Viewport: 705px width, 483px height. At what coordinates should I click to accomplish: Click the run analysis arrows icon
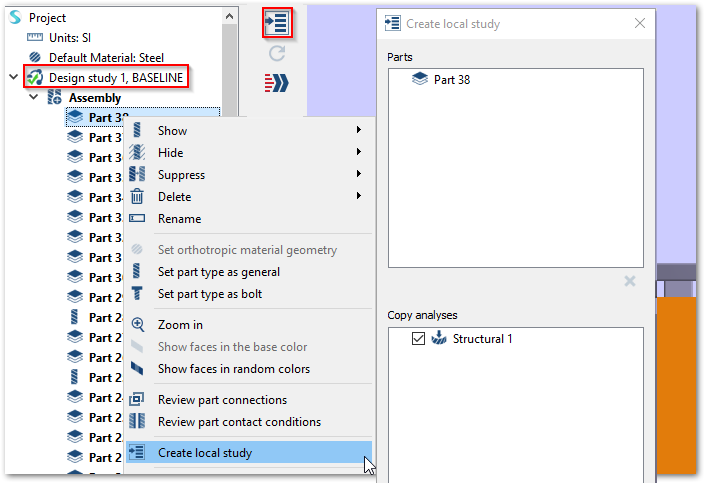click(x=277, y=82)
